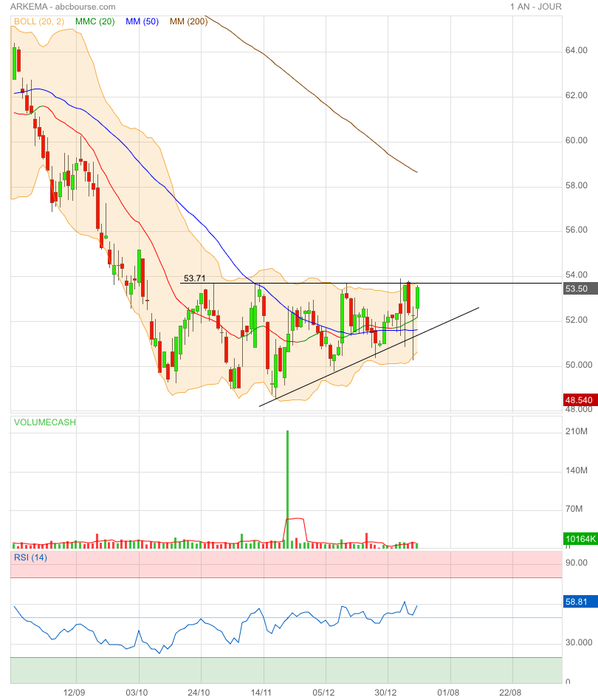This screenshot has height=700, width=598.
Task: Click the 1 AN - JOUR period label
Action: click(x=535, y=7)
